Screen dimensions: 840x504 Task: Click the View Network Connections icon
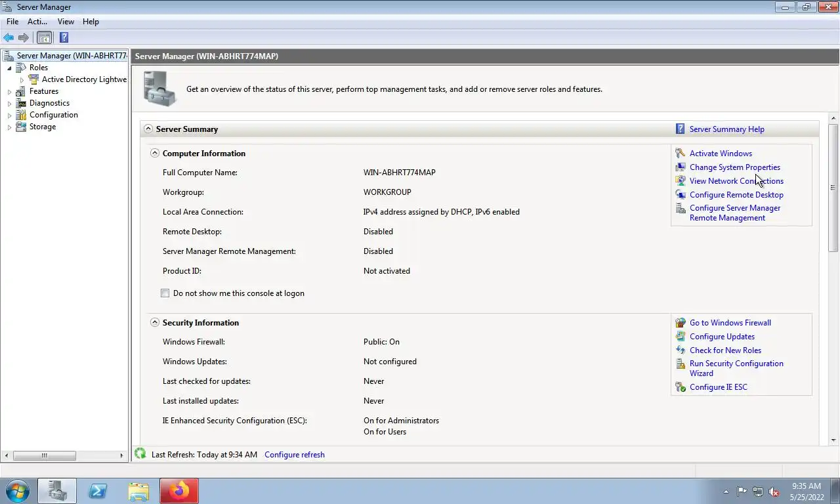pos(681,181)
